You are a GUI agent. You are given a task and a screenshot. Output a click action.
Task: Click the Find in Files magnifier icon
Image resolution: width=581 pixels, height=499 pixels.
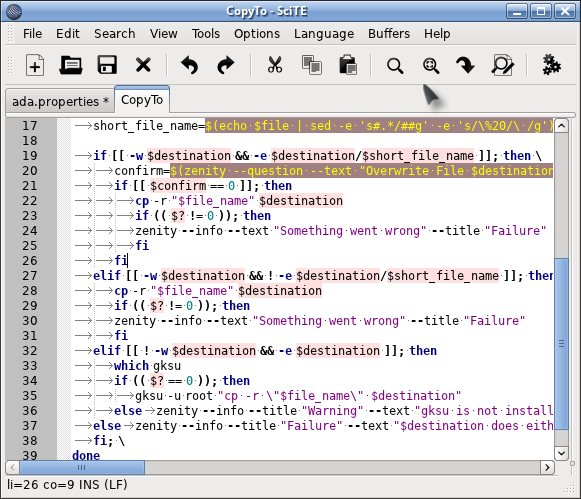click(x=431, y=66)
